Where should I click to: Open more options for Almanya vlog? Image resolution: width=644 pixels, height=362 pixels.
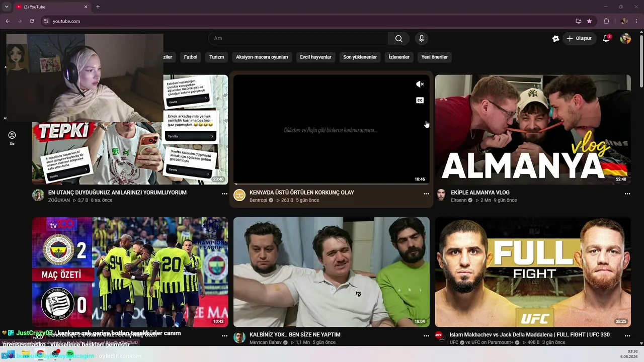(627, 194)
